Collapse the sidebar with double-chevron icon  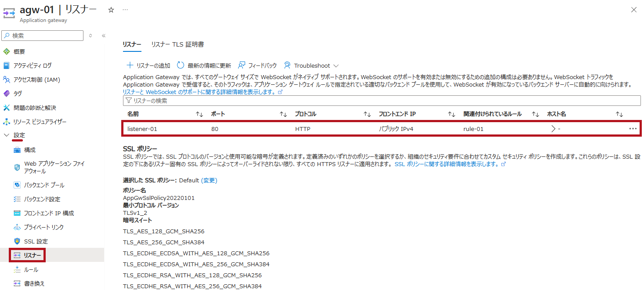point(104,36)
